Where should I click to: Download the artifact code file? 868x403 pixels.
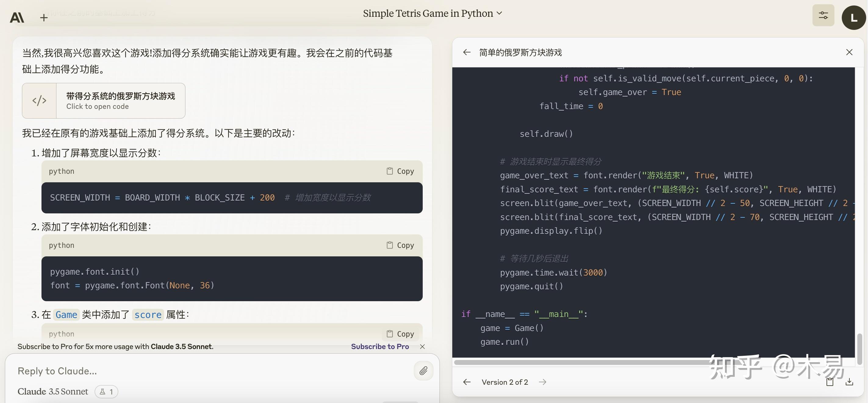point(849,382)
